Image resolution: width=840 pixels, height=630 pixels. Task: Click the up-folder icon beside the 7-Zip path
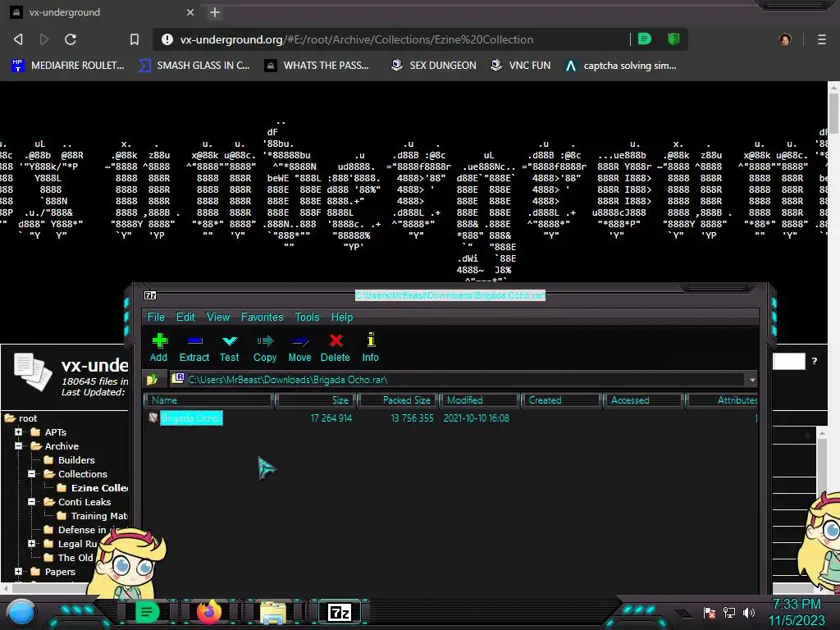(x=152, y=379)
